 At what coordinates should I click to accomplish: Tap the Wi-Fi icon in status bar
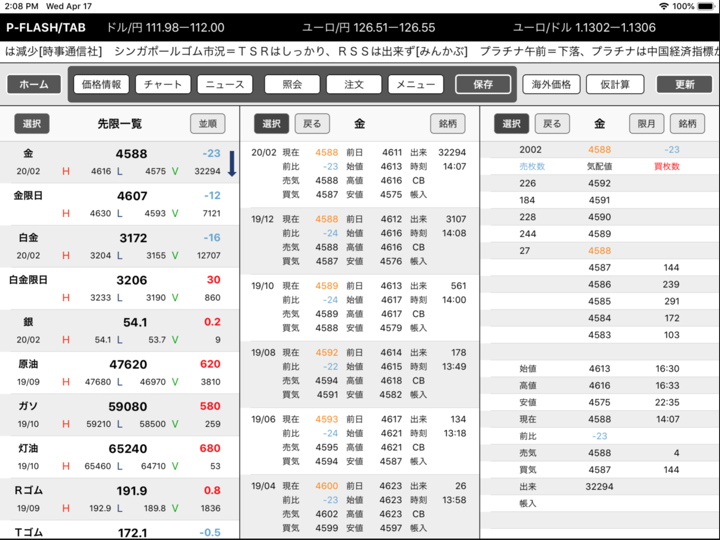click(663, 6)
